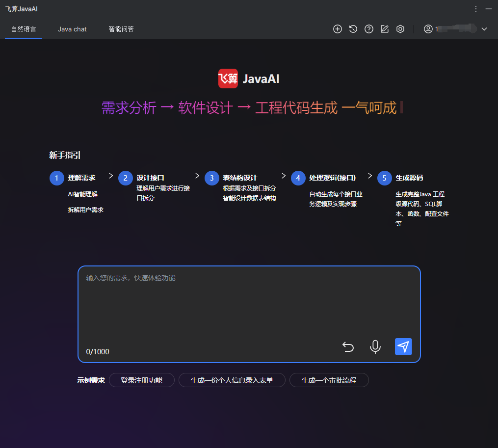Click the edit note pencil icon
Viewport: 498px width, 448px height.
[385, 29]
